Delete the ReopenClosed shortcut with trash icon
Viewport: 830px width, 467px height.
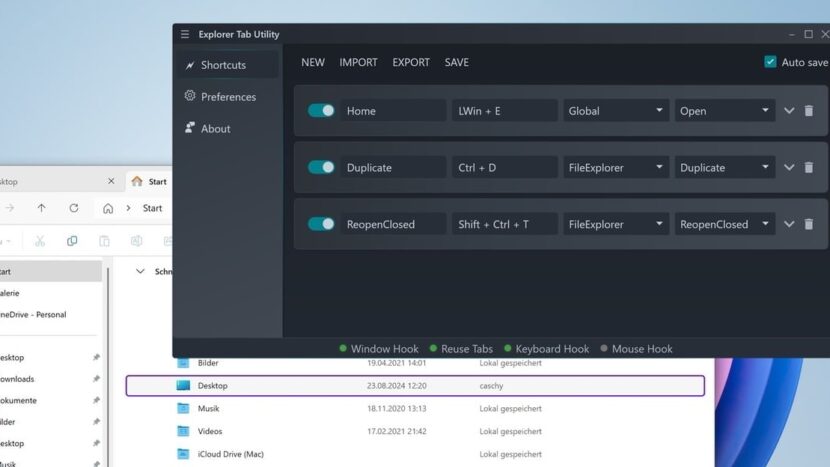point(809,225)
